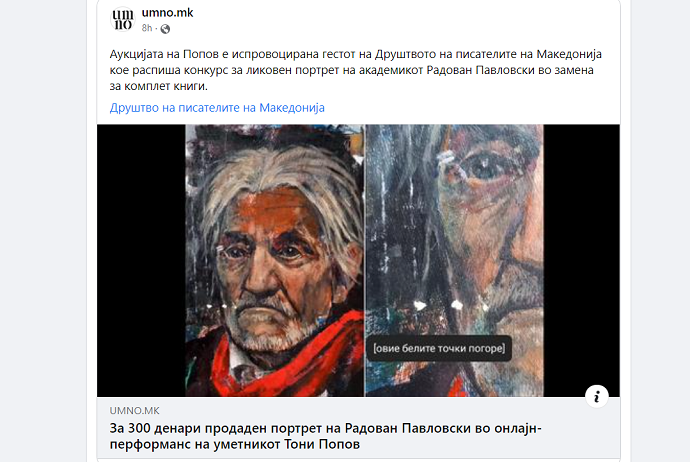Open the close-up eye painting image
690x462 pixels.
point(454,260)
